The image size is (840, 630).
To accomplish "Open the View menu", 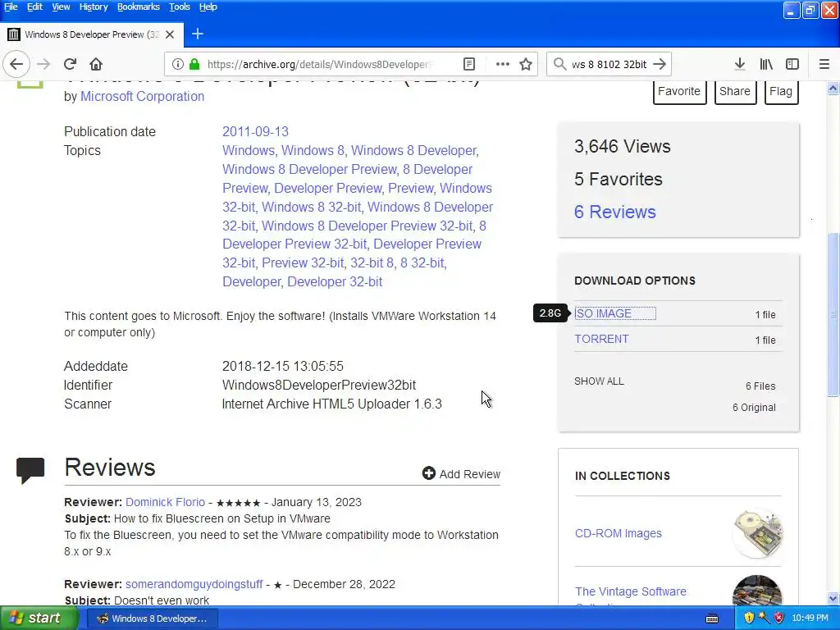I will coord(61,7).
